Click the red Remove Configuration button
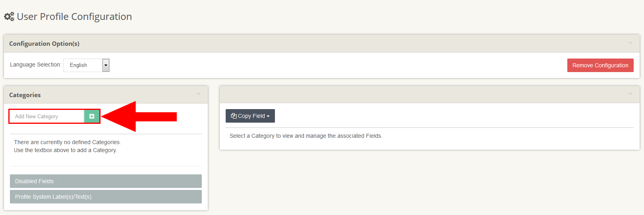The image size is (644, 215). [600, 65]
